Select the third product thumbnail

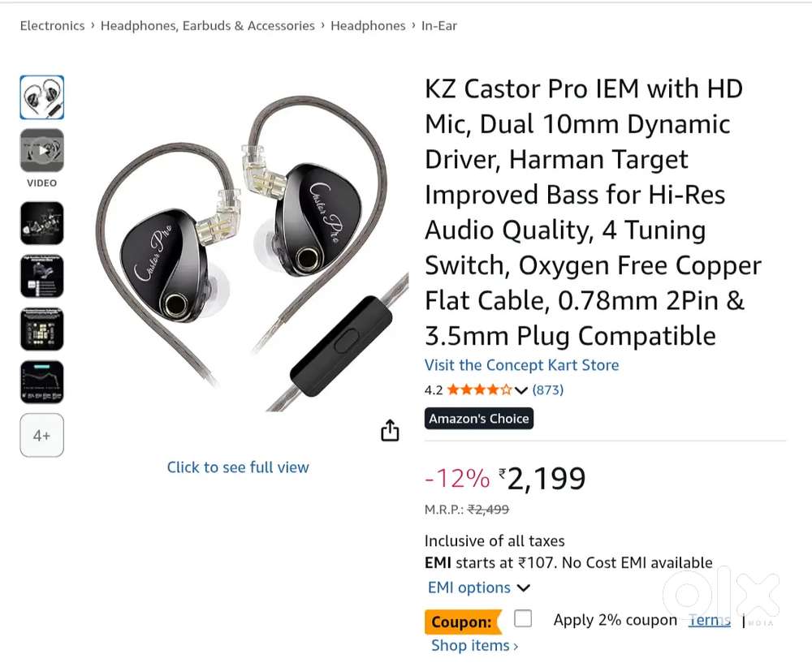[x=42, y=223]
